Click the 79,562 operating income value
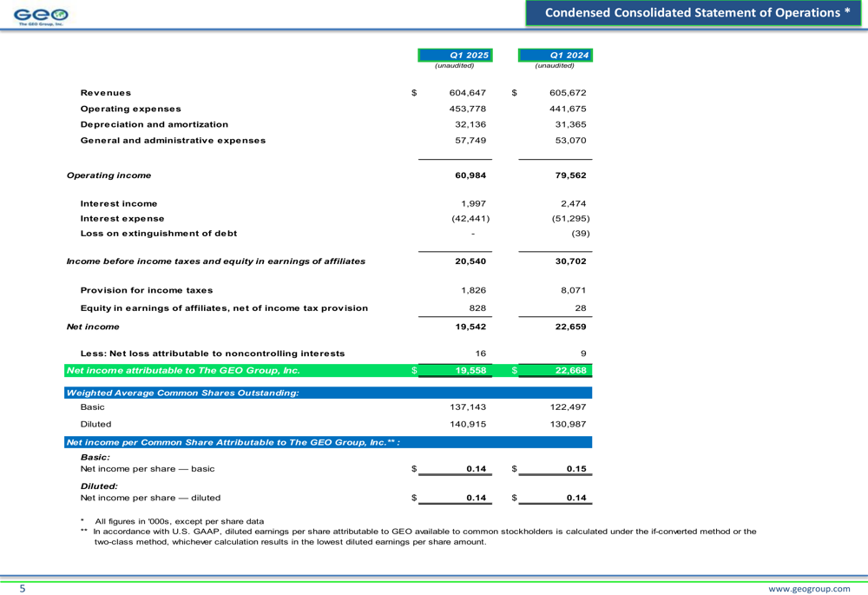This screenshot has height=595, width=868. [570, 175]
